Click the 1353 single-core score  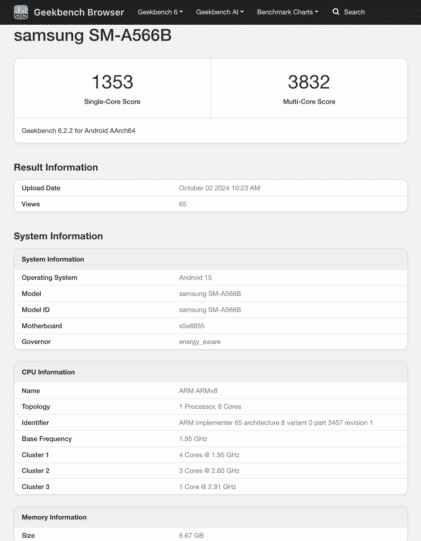[112, 82]
